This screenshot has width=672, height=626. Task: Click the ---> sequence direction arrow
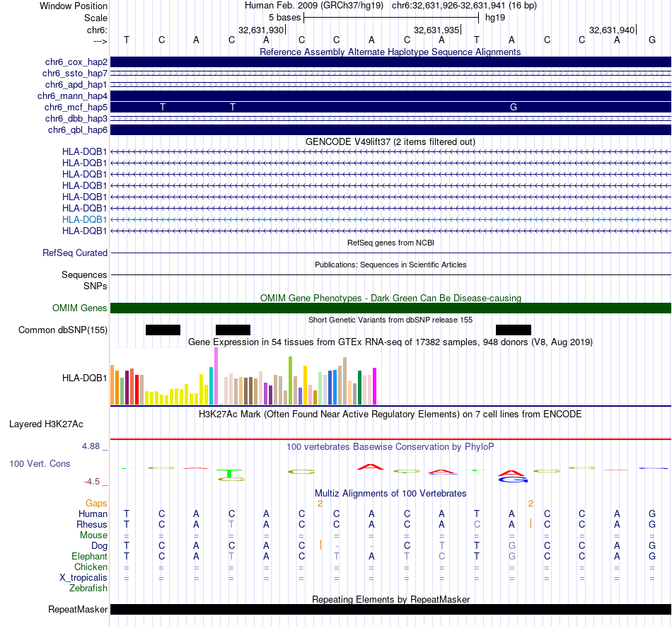click(100, 41)
